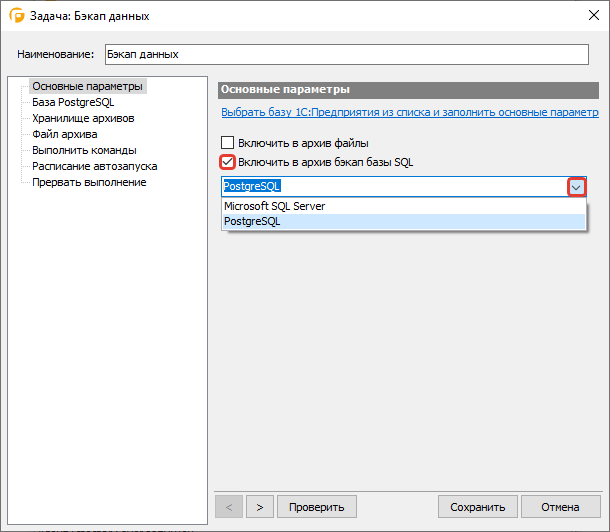
Task: Go to next page with > button
Action: tap(259, 506)
